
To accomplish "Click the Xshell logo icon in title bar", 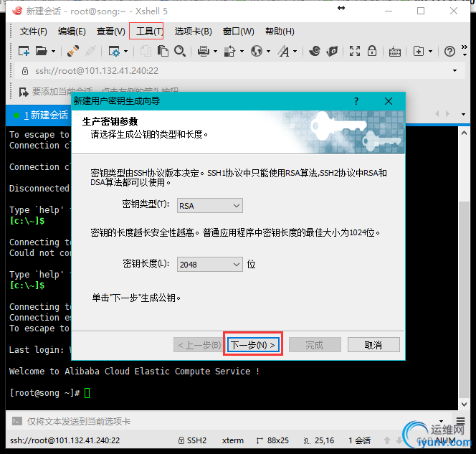I will click(x=17, y=11).
